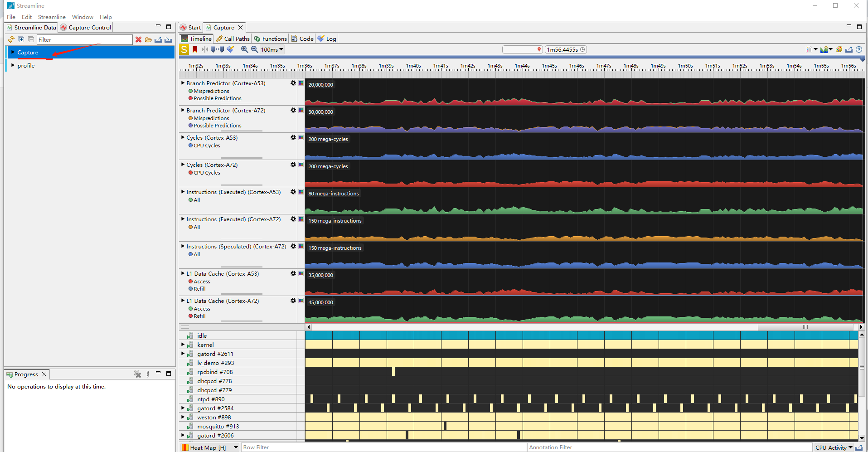
Task: Open the gear settings for Cycles (Cortex-A53)
Action: tap(293, 137)
